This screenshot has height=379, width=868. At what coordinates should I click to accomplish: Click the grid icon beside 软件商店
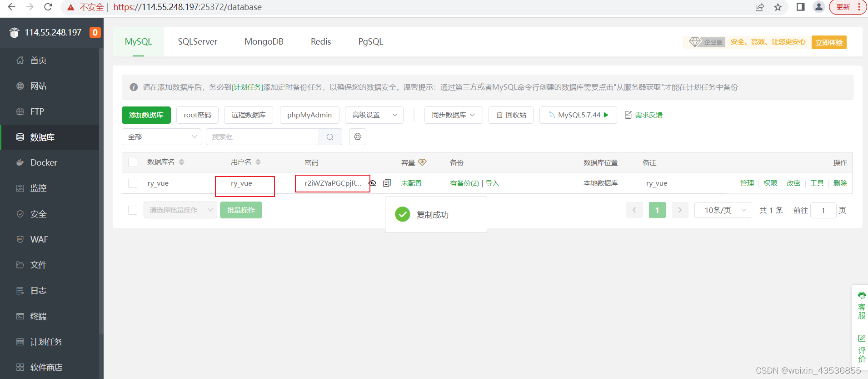click(20, 367)
